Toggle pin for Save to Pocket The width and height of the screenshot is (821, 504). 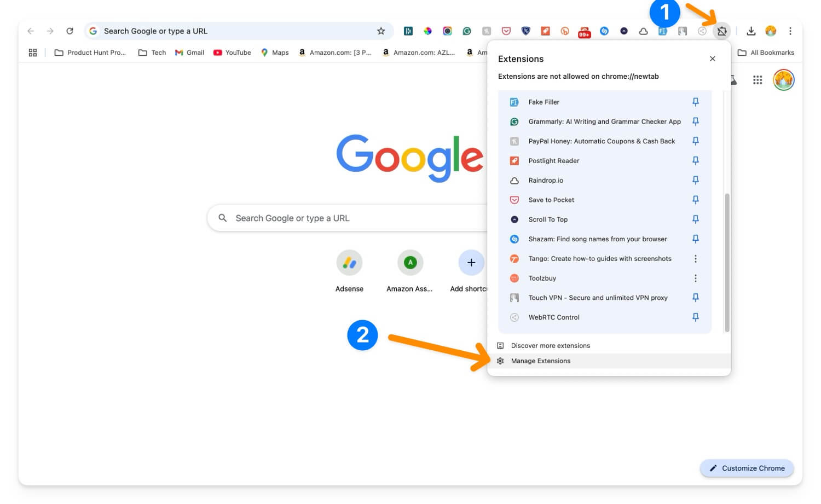coord(696,200)
